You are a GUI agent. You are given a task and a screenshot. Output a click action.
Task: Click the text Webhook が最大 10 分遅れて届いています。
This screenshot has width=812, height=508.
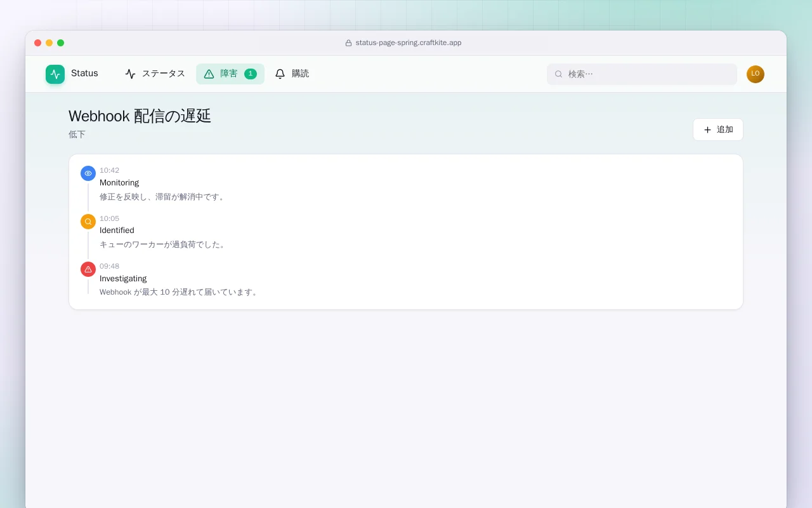(180, 292)
